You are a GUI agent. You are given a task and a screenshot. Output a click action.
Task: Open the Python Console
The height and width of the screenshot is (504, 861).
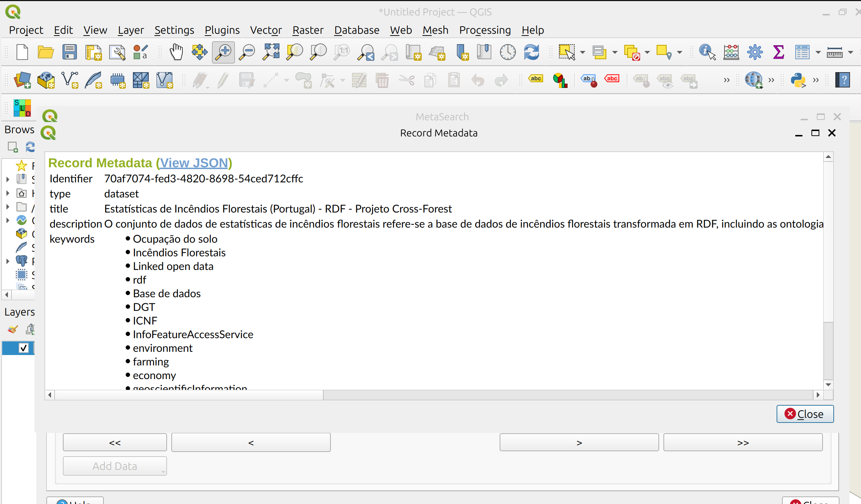click(799, 80)
